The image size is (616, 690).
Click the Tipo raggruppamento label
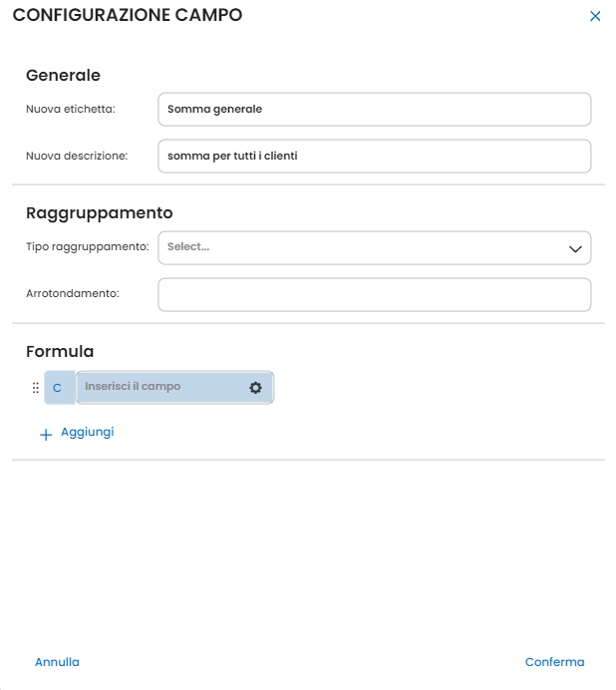pyautogui.click(x=88, y=247)
